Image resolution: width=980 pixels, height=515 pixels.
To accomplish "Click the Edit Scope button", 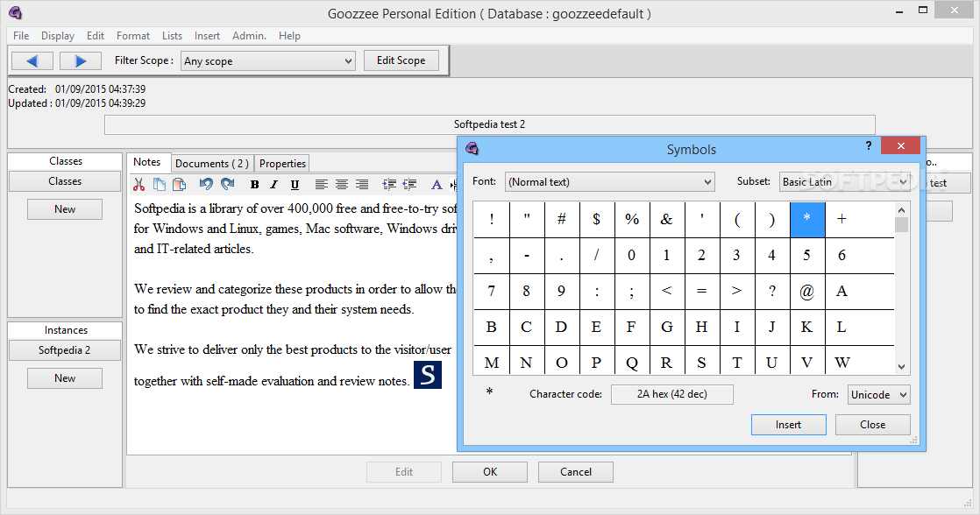I will tap(401, 60).
